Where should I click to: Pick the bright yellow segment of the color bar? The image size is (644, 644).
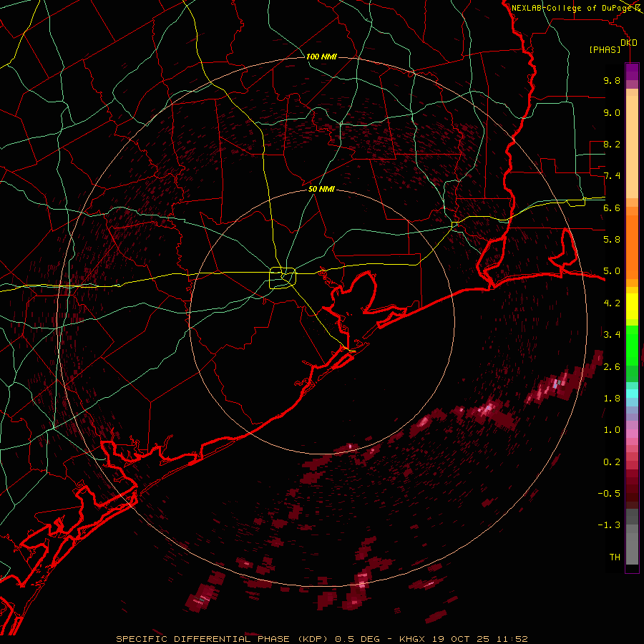(x=632, y=306)
